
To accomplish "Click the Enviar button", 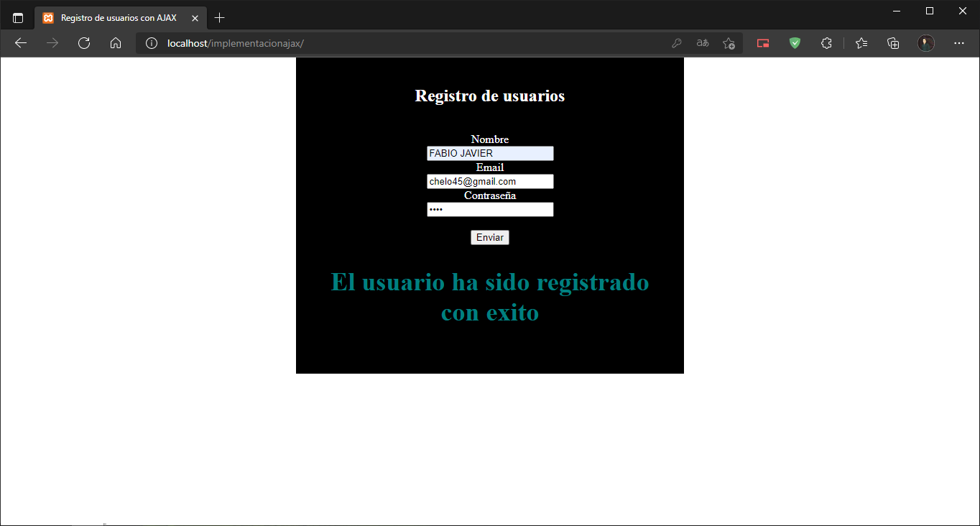I will [x=490, y=237].
